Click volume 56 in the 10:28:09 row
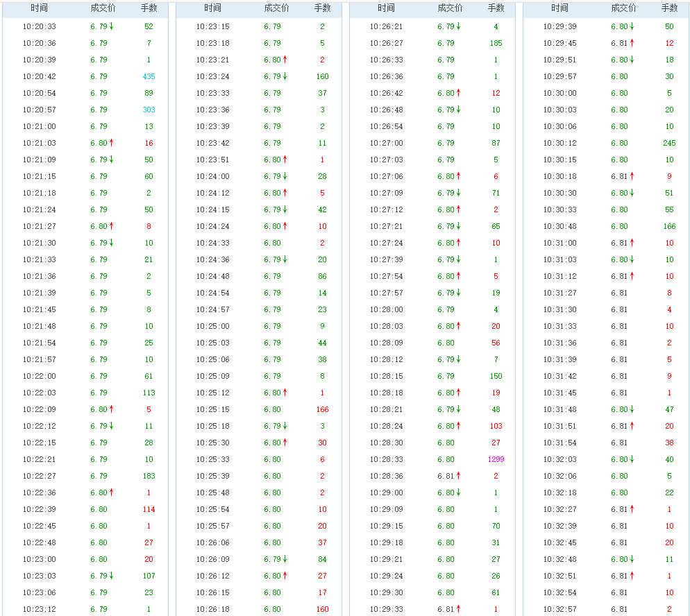690x616 pixels. (496, 343)
